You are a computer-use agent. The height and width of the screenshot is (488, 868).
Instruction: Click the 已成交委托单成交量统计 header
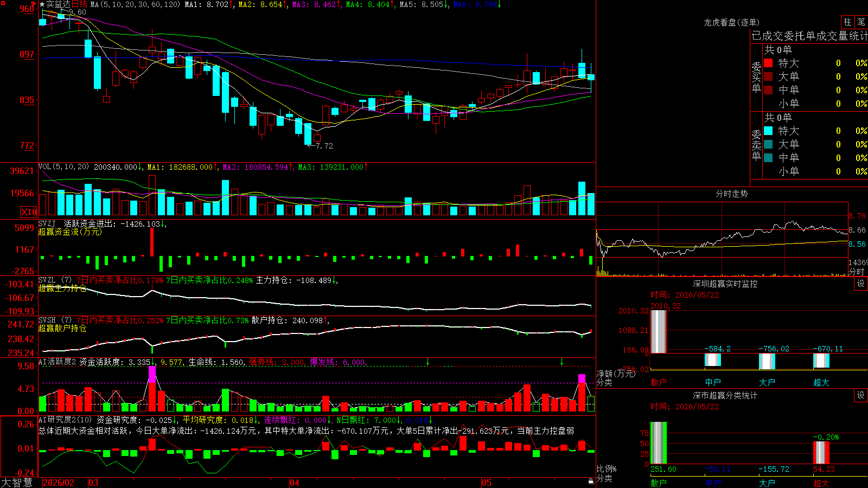(809, 36)
